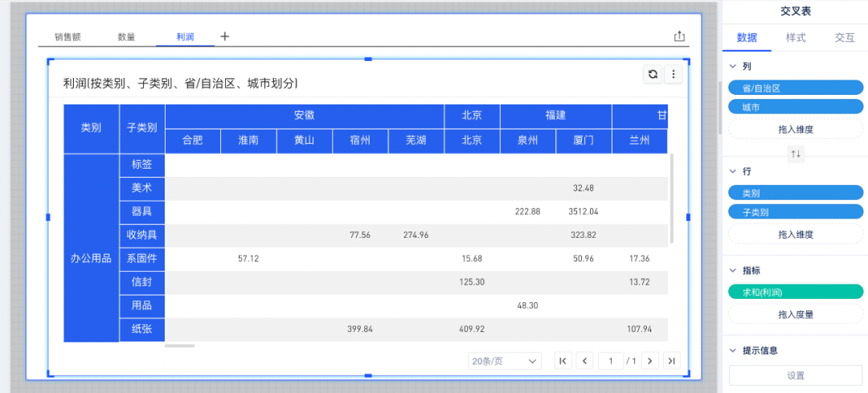
Task: Open the 20条/页 page size dropdown
Action: [x=505, y=362]
